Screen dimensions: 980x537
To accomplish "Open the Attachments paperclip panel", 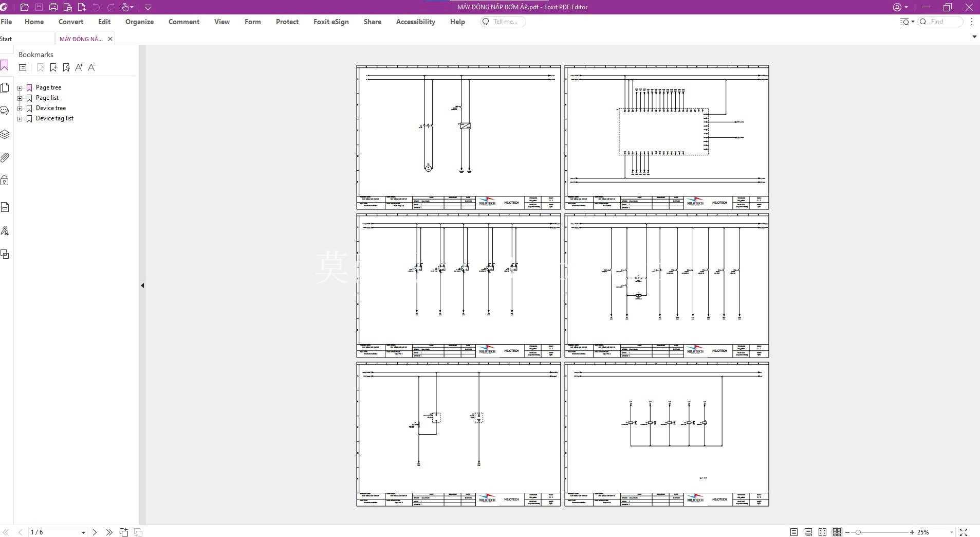I will point(5,157).
